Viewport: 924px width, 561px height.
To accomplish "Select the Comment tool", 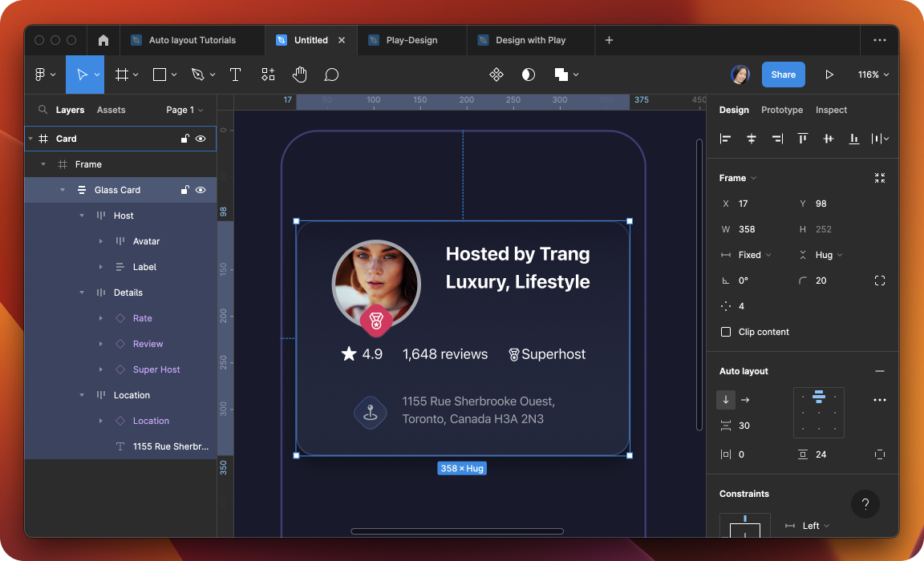I will [x=331, y=75].
